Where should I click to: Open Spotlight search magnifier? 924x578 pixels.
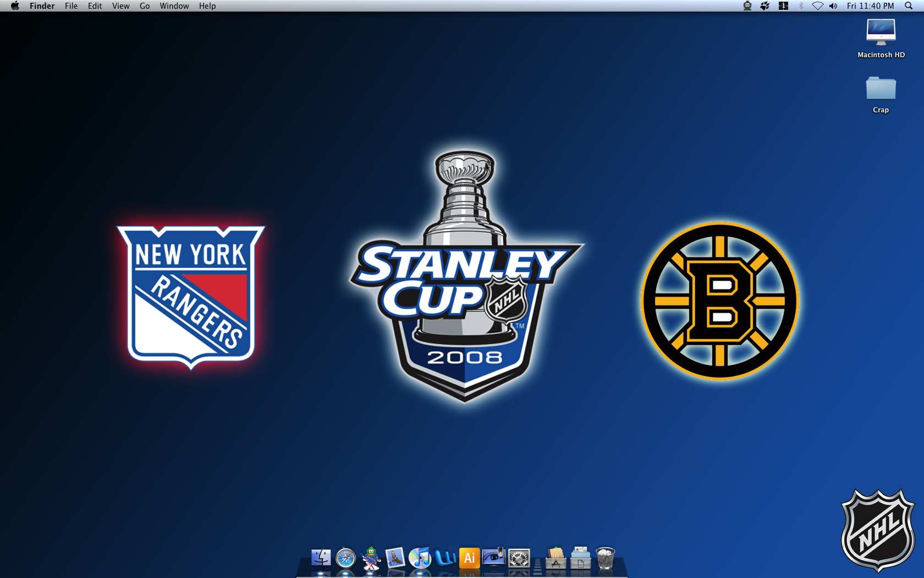[x=909, y=6]
